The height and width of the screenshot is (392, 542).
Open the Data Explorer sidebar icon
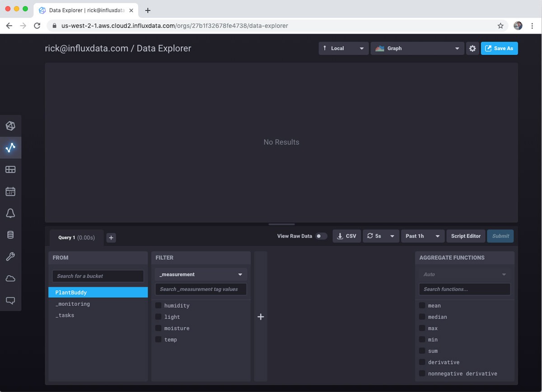point(11,148)
